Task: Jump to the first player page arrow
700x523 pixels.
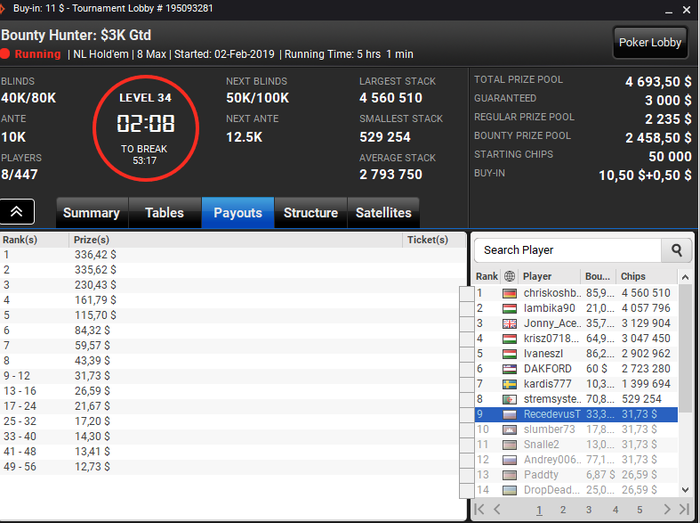Action: 479,509
